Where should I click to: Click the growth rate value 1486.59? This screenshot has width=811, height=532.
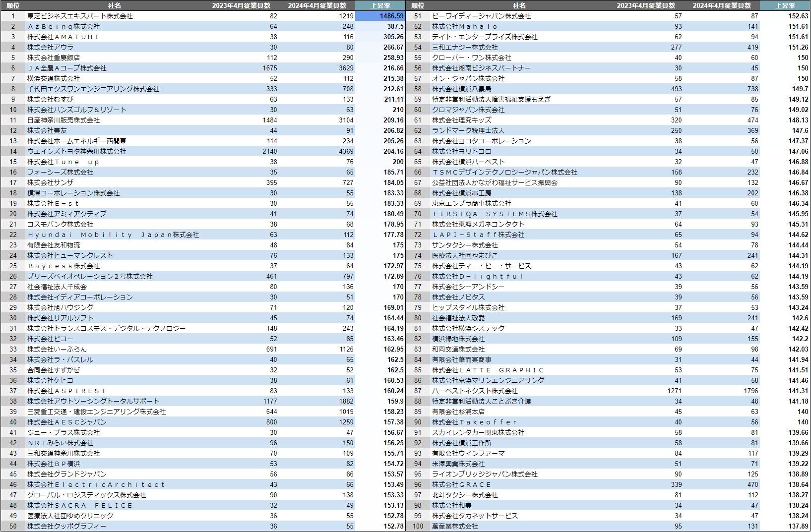point(391,16)
